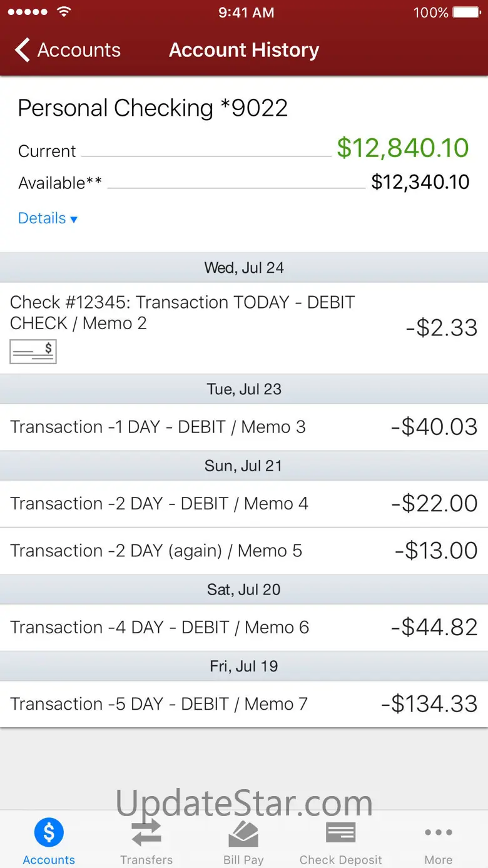Open Transaction -2 DAY DEBIT Memo 4
This screenshot has height=868, width=488.
pos(244,504)
